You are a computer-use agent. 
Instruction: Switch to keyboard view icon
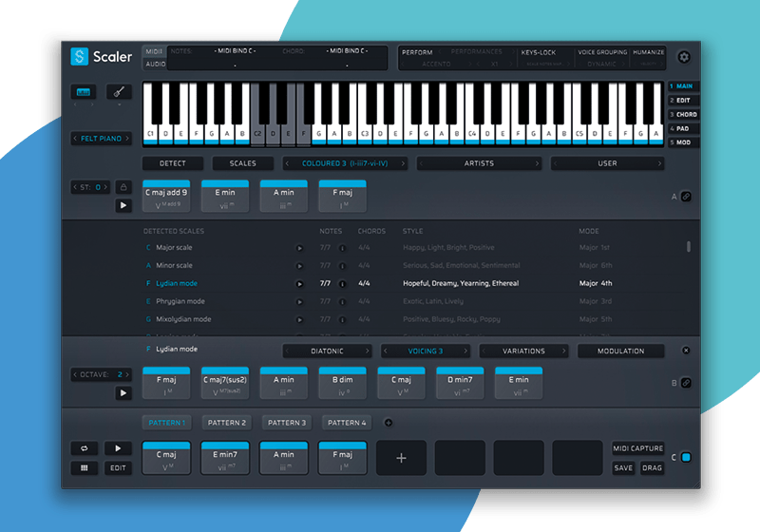(84, 91)
